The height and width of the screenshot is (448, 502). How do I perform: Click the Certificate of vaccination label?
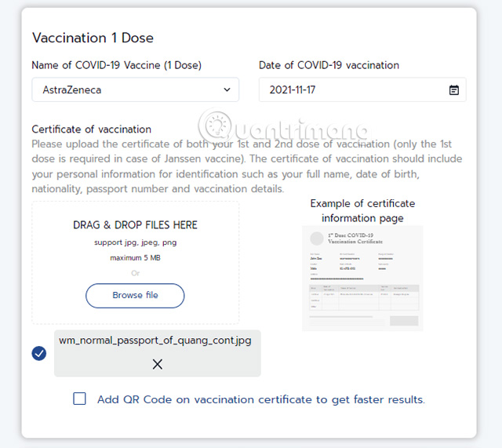[x=91, y=129]
